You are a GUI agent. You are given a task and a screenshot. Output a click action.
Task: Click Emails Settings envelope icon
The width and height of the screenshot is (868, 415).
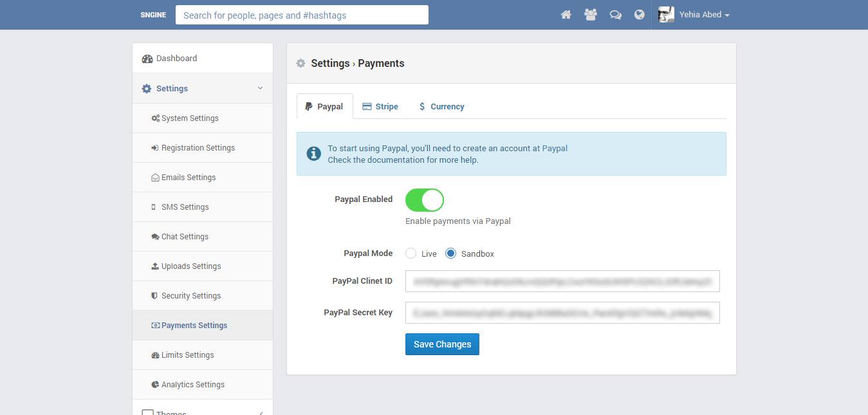tap(155, 178)
